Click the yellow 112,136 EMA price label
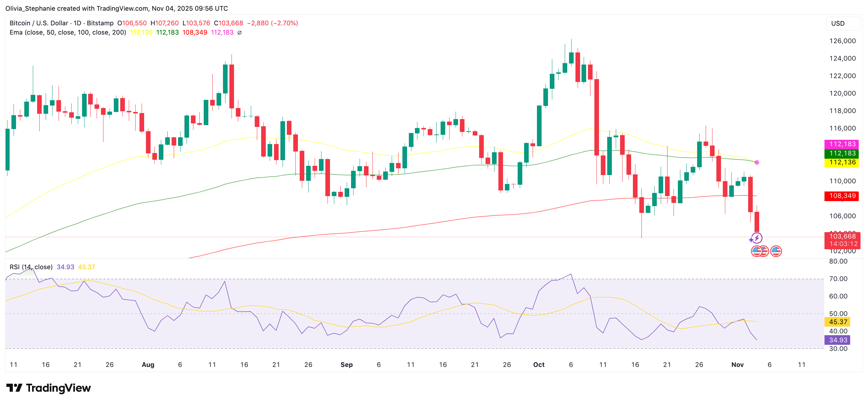Screen dimensions: 868x404 842,163
